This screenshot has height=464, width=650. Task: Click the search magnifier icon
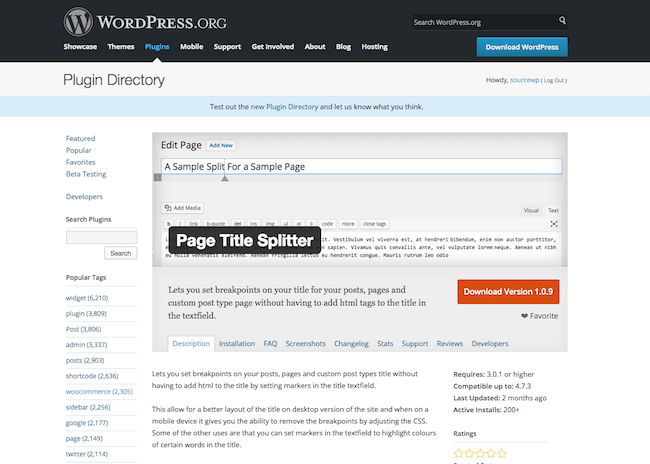click(563, 21)
